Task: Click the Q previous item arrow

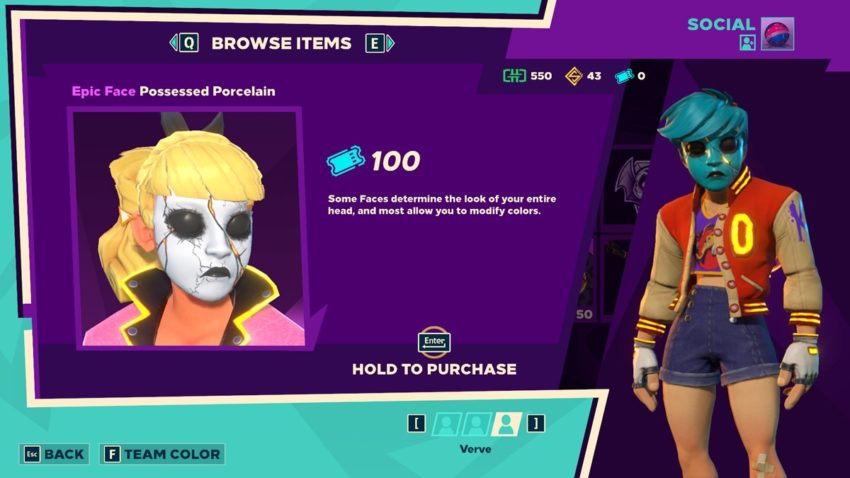Action: (x=184, y=43)
